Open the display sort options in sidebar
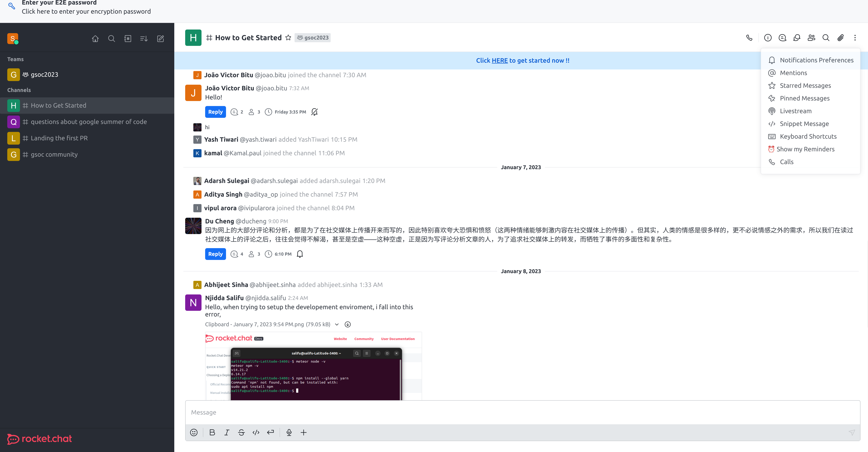Image resolution: width=868 pixels, height=452 pixels. pos(144,38)
